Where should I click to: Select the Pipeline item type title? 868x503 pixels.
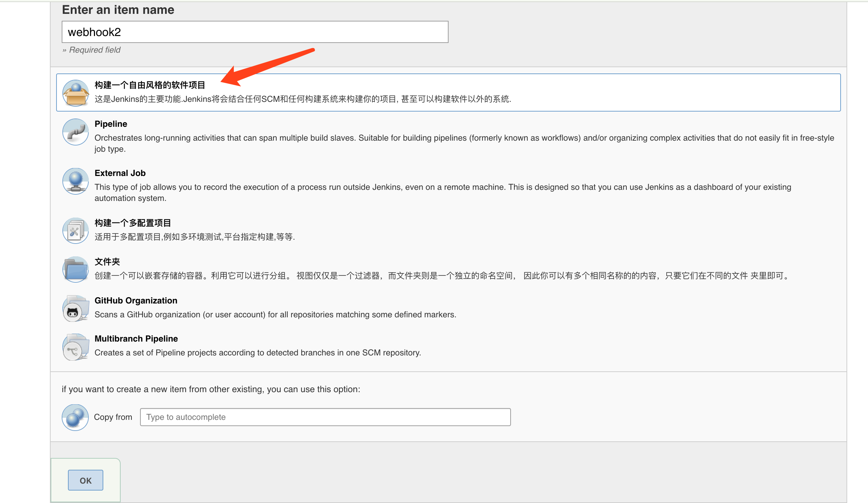111,124
